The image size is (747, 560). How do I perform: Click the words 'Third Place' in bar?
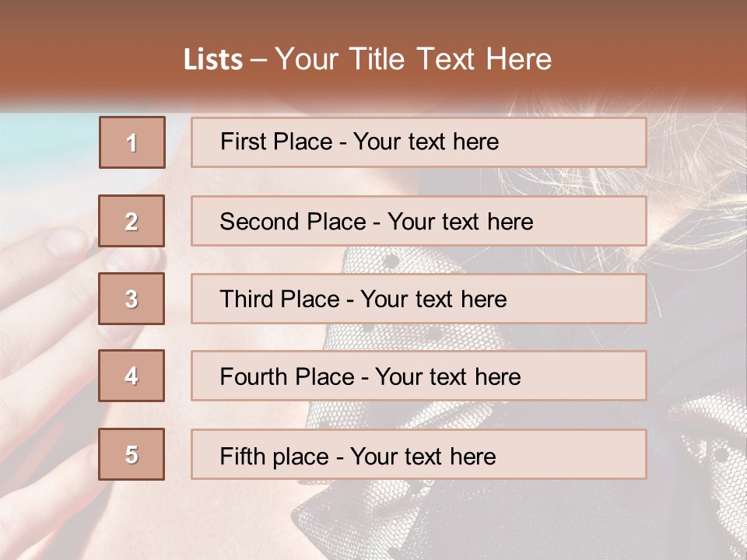pos(279,299)
